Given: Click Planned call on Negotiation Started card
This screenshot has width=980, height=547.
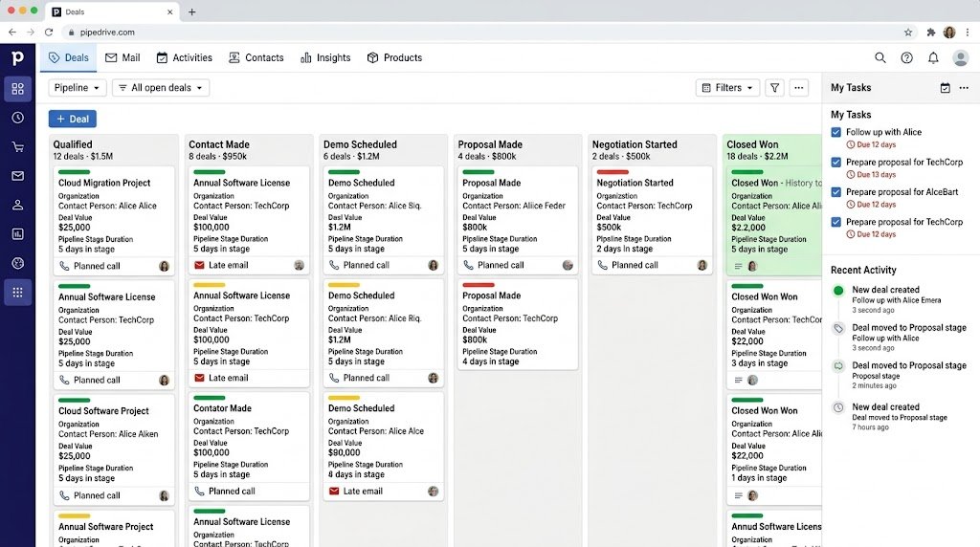Looking at the screenshot, I should 635,266.
